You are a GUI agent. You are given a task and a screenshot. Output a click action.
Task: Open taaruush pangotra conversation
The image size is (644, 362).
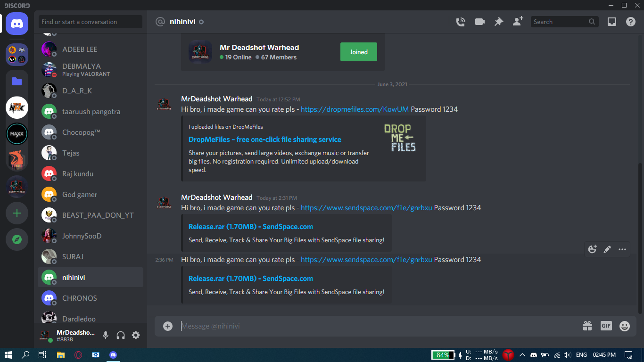[91, 112]
